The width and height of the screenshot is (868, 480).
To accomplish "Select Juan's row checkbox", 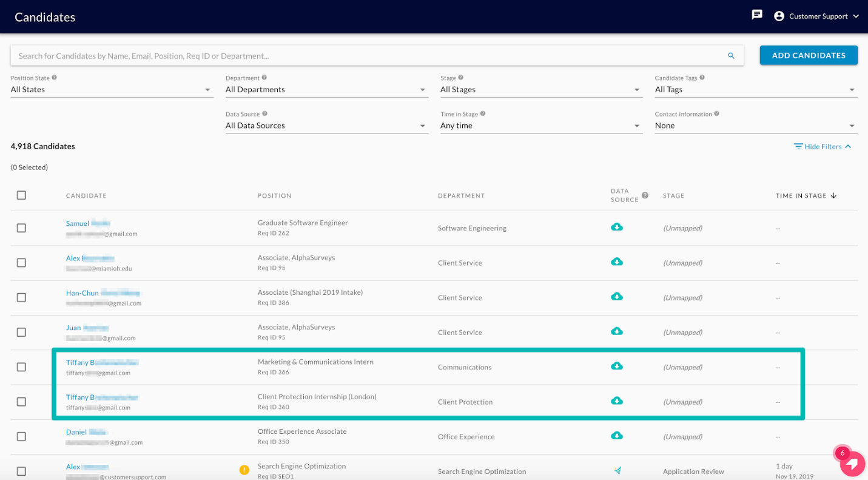I will pos(21,333).
